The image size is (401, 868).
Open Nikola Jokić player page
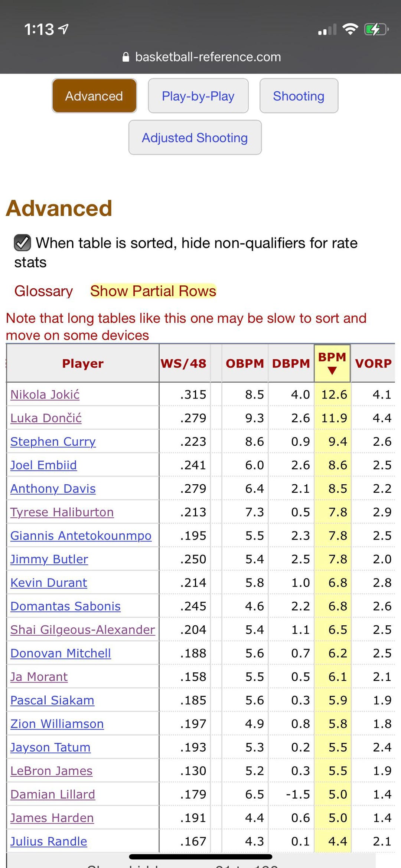(x=45, y=394)
